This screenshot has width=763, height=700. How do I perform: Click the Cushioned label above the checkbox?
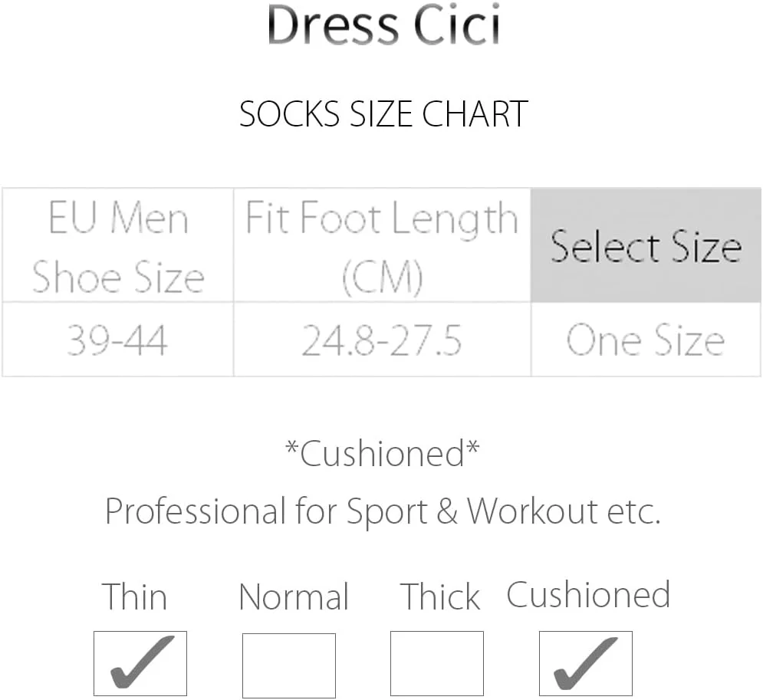pos(588,596)
